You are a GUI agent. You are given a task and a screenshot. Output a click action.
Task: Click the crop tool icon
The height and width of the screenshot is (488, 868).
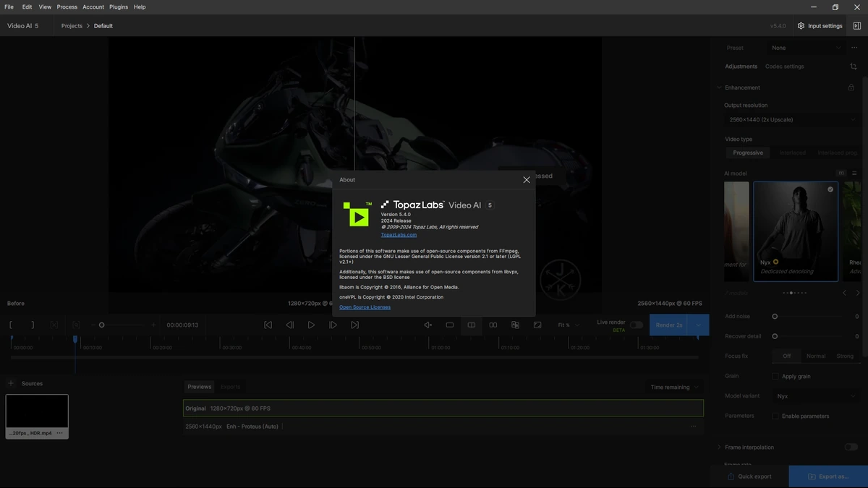tap(854, 67)
